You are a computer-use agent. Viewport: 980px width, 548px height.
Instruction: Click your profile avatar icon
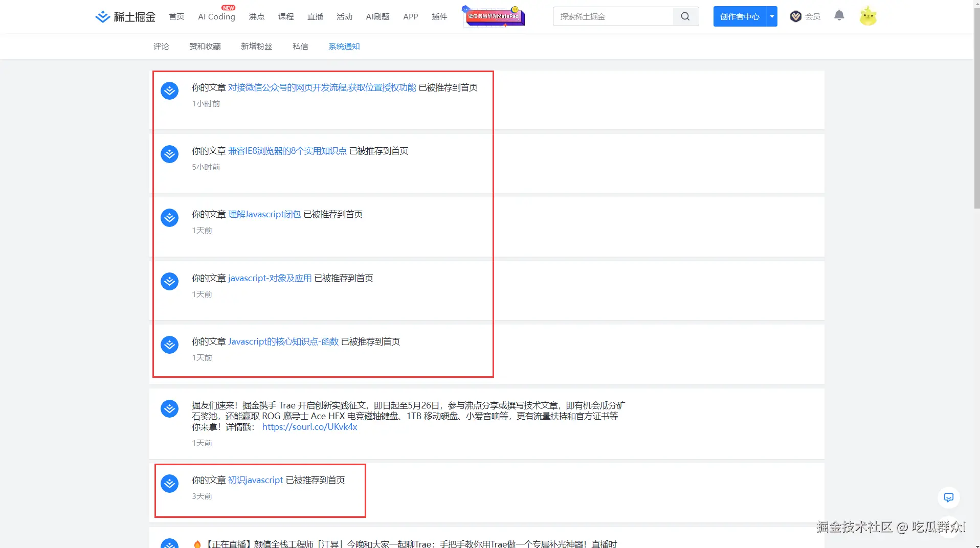pyautogui.click(x=868, y=16)
